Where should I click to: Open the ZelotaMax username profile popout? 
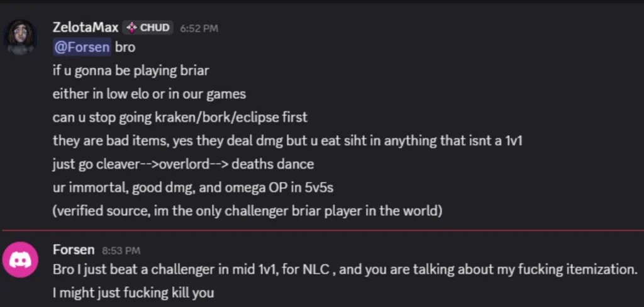tap(86, 28)
